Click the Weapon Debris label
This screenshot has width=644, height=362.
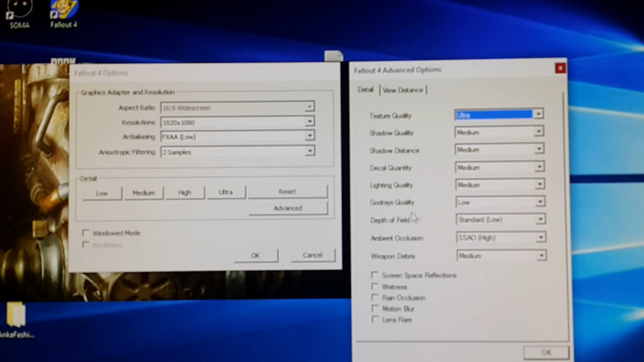(393, 256)
